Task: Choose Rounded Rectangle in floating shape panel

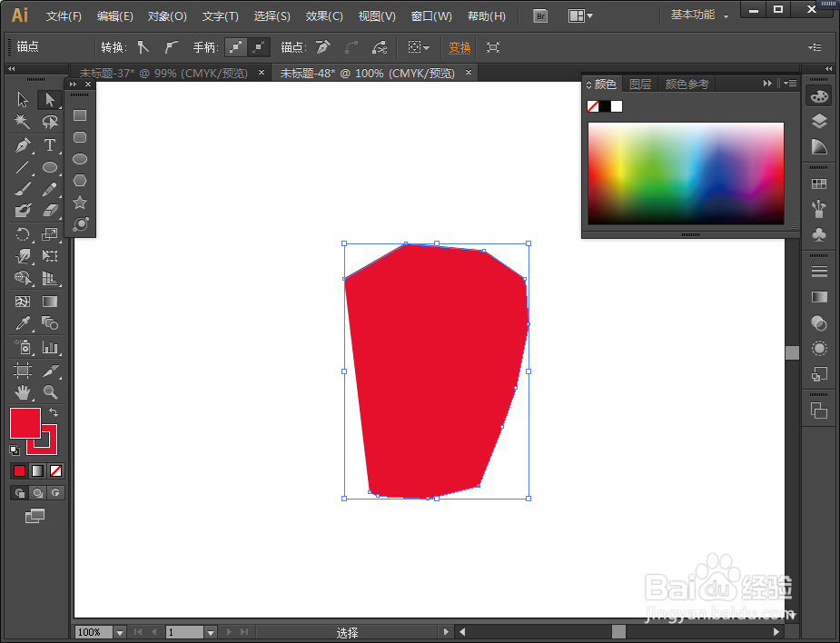Action: tap(80, 137)
